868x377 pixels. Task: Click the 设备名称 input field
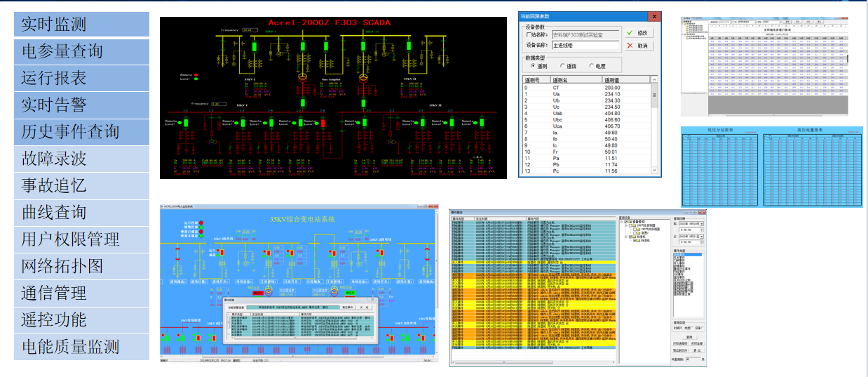coord(586,46)
